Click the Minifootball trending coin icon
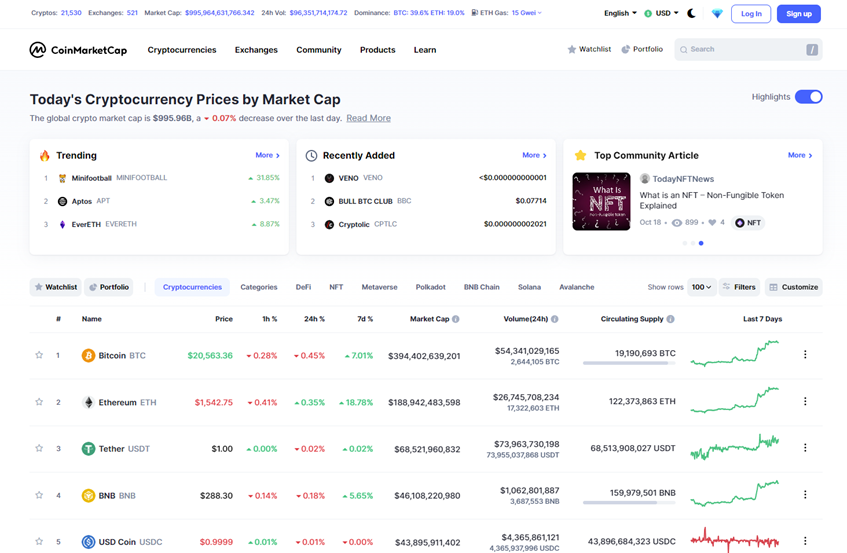Screen dimensions: 847x553 tap(63, 178)
